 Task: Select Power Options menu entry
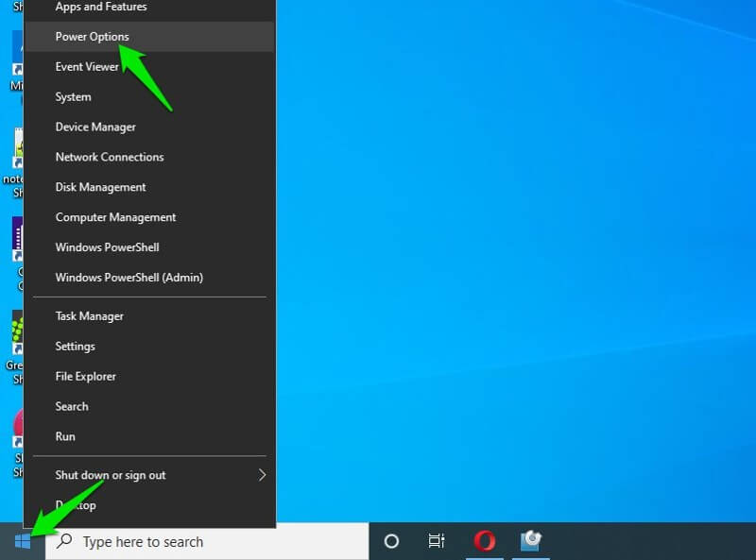point(149,37)
